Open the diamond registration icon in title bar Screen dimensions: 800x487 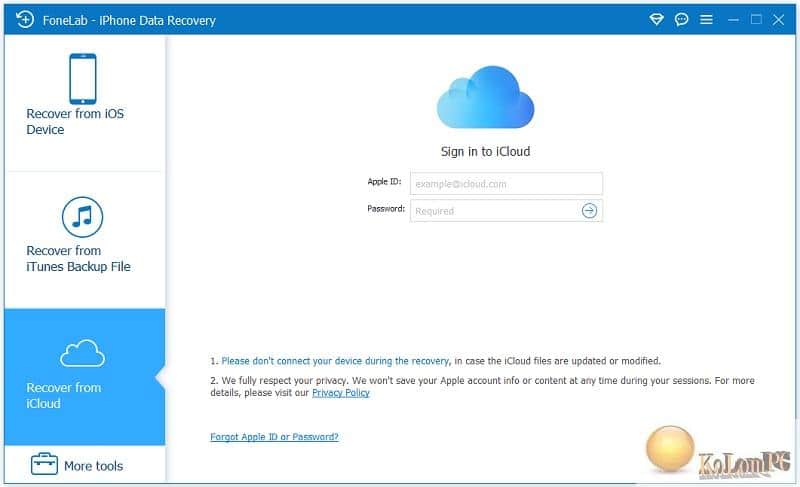click(656, 20)
